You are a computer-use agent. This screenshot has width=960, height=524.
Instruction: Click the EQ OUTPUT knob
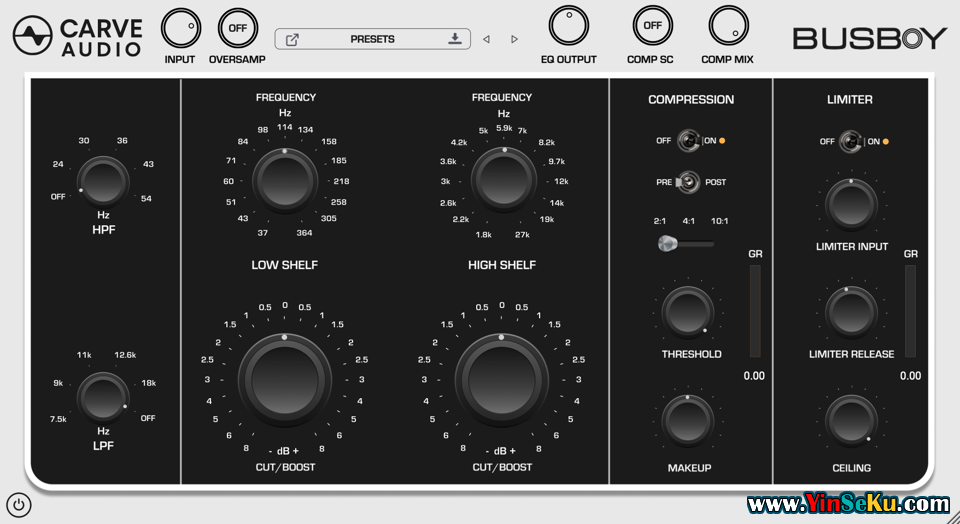click(568, 26)
